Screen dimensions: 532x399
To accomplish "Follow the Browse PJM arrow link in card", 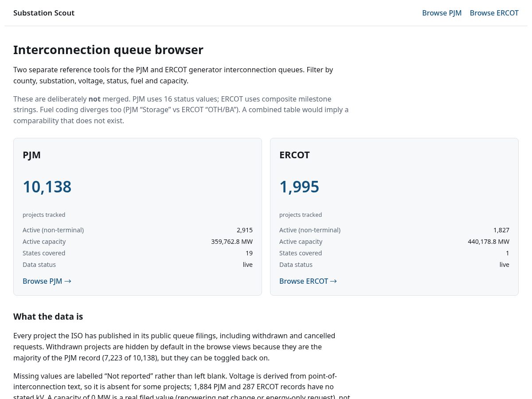I will tap(47, 281).
